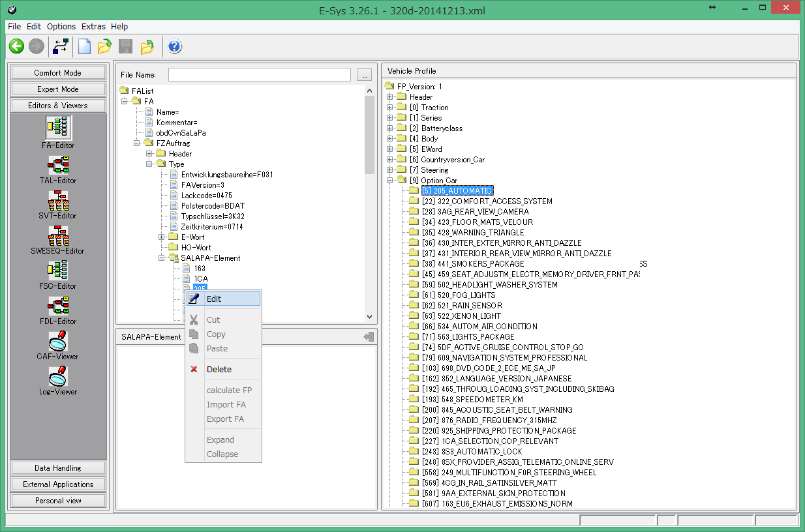The image size is (805, 532).
Task: Select the 163 SALAPA element
Action: pos(200,269)
